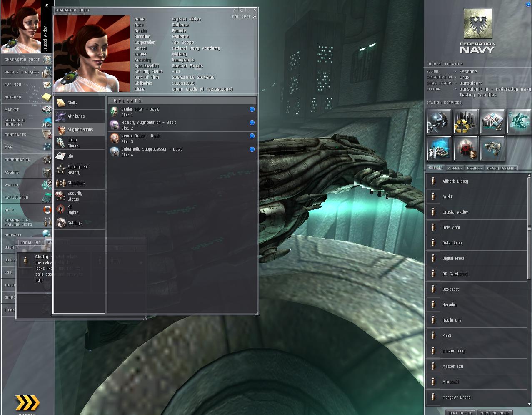The width and height of the screenshot is (532, 415).
Task: Toggle the pin on the Character Sheet window
Action: pos(242,10)
